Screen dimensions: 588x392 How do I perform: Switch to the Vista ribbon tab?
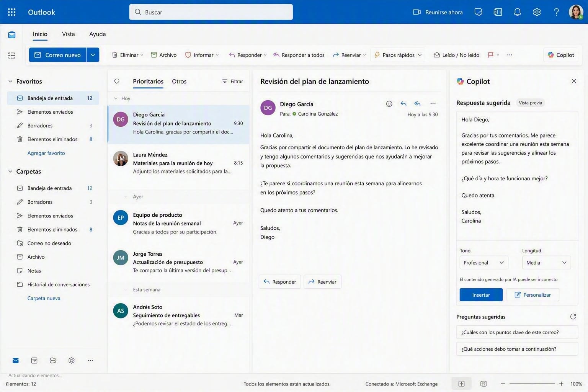(x=69, y=34)
